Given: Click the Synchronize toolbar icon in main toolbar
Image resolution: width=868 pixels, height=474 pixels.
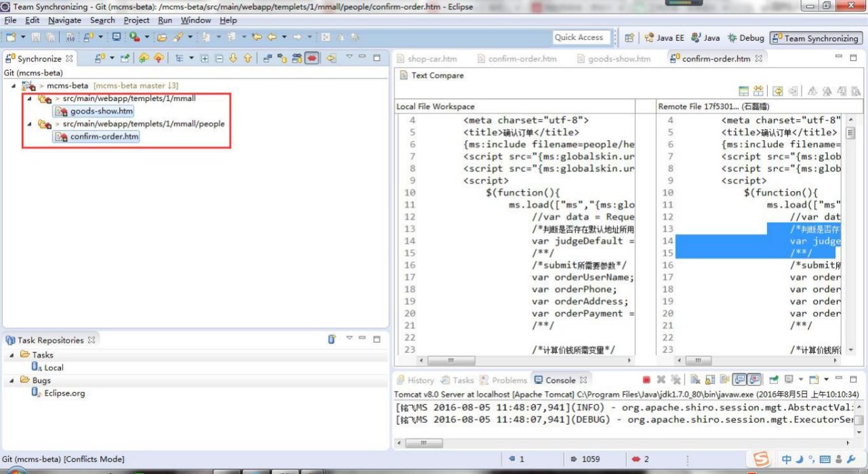Looking at the screenshot, I should click(x=88, y=37).
